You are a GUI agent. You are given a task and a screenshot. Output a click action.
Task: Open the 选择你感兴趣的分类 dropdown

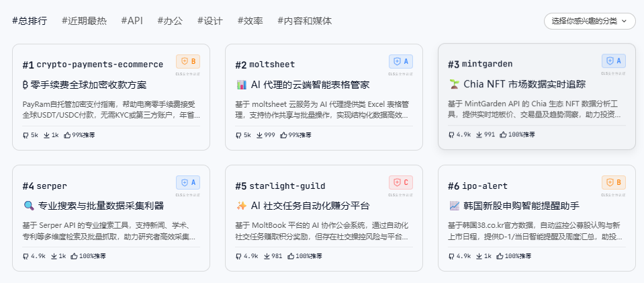(590, 21)
